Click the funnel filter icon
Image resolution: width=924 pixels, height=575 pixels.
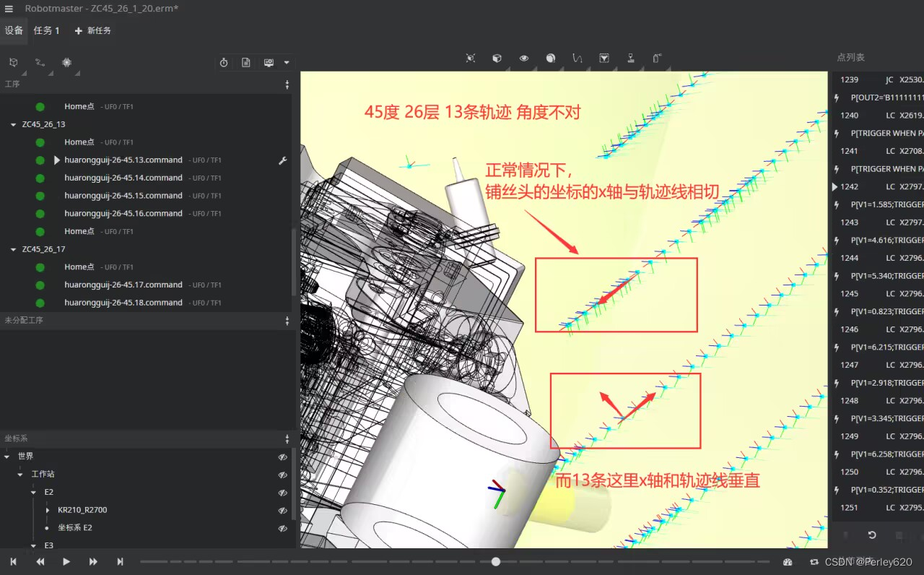[604, 59]
